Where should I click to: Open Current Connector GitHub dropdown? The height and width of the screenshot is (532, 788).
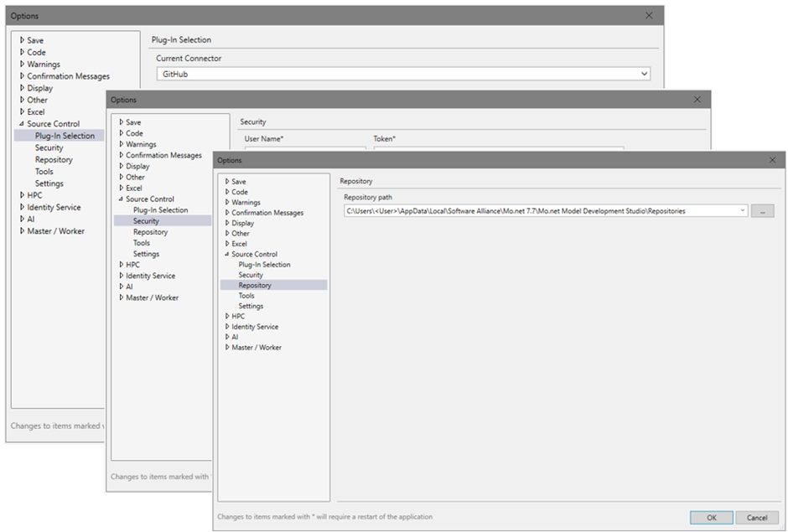pos(403,74)
